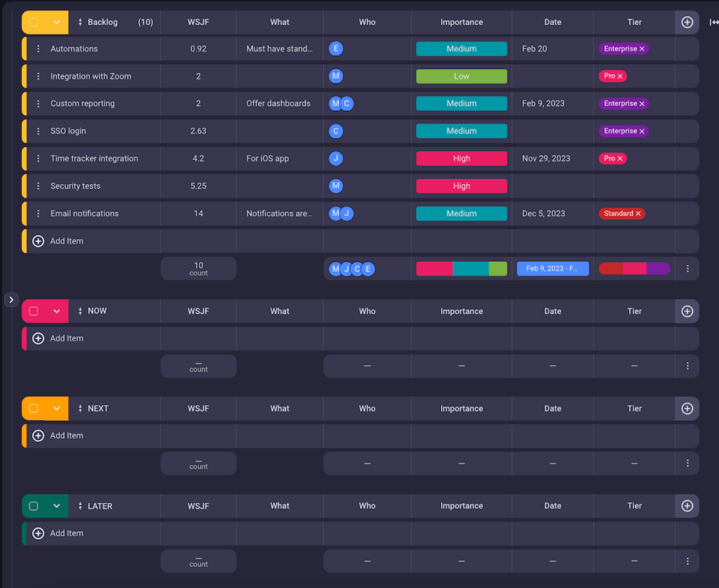
Task: Open Backlog summary row options menu
Action: [687, 268]
